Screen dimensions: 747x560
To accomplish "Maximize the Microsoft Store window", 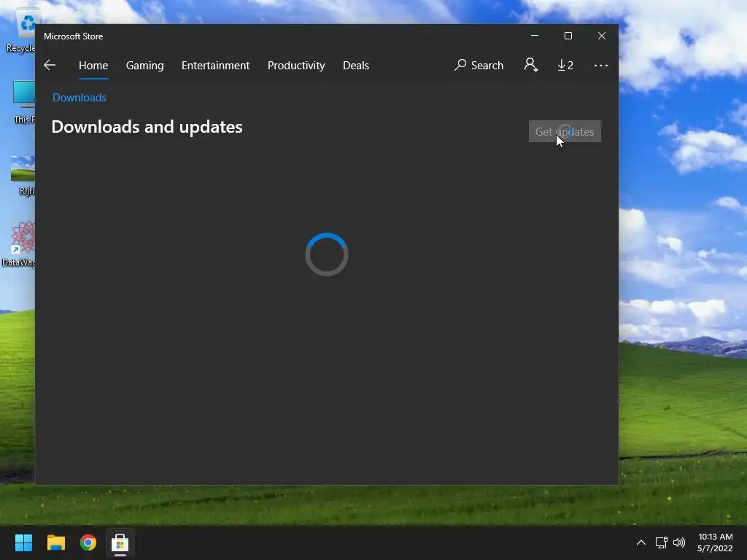I will click(x=568, y=36).
